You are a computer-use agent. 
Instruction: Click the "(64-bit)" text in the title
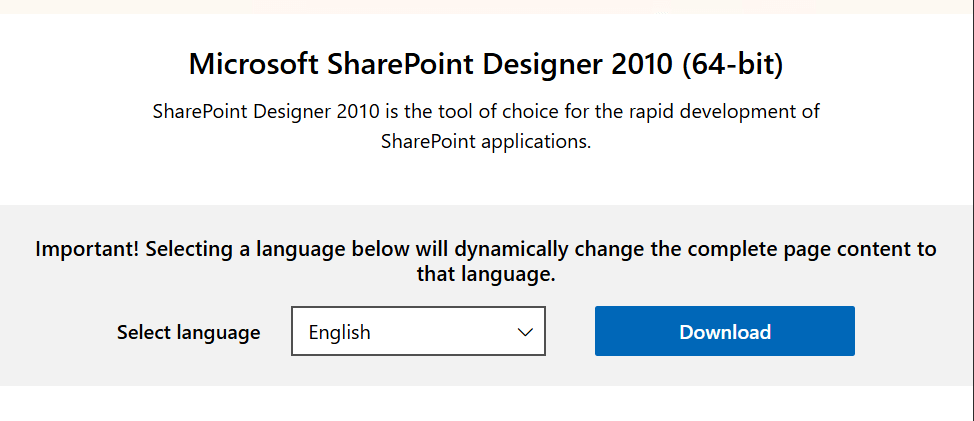point(732,66)
